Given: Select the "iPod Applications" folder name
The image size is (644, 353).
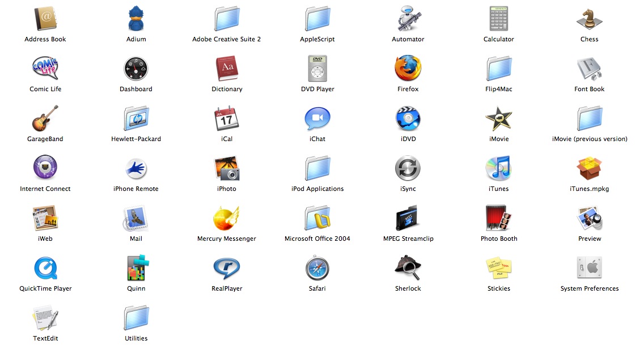Looking at the screenshot, I should 317,189.
